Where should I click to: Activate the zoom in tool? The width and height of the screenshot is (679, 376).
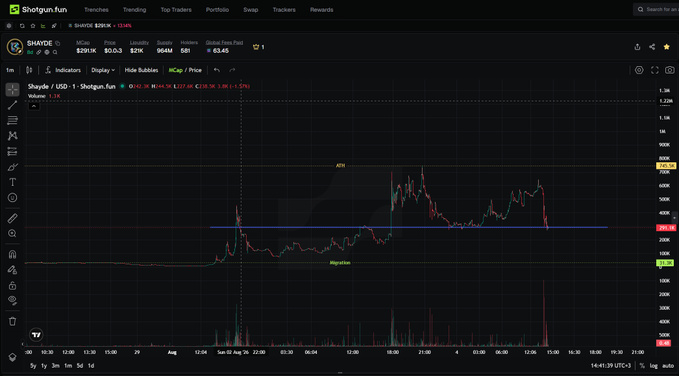click(13, 233)
